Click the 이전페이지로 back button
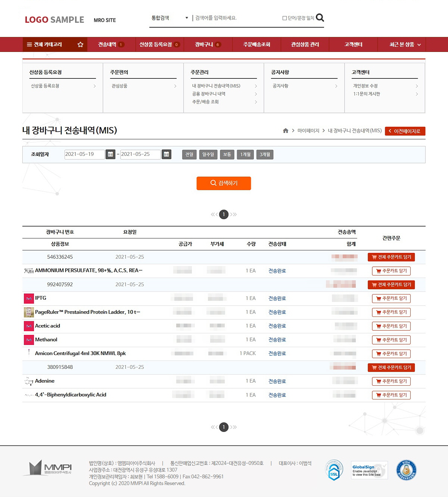The image size is (448, 497). [x=405, y=131]
